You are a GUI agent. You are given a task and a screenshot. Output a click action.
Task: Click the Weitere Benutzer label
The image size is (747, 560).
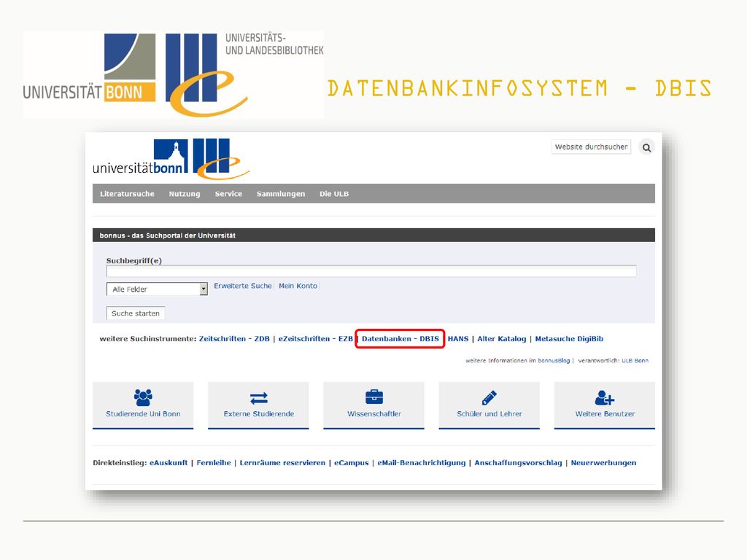[605, 414]
